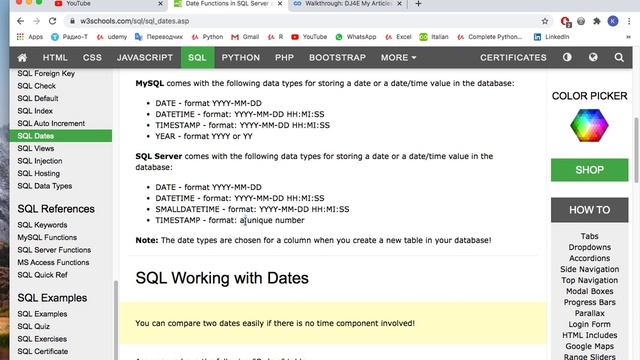Open the Chrome profile avatar K
Screen dimensions: 640x360
pyautogui.click(x=613, y=21)
